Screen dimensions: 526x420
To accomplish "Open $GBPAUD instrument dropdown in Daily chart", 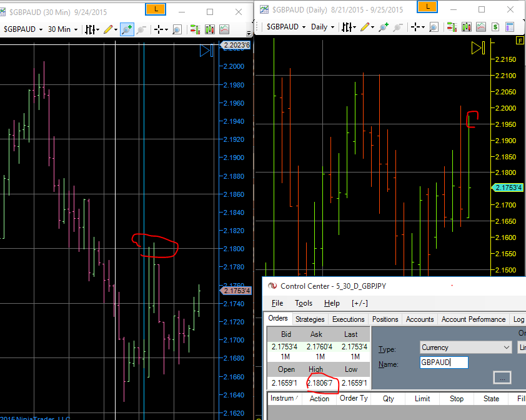I will tap(286, 27).
